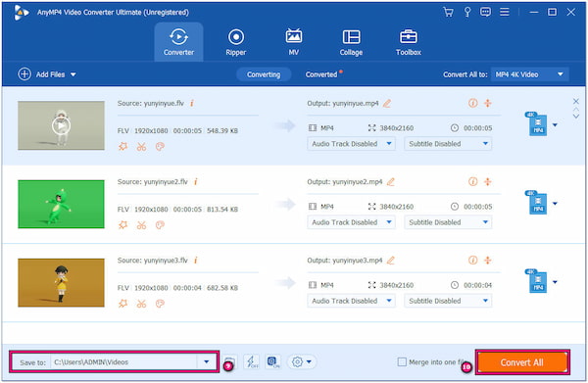Screen dimensions: 588x383
Task: Open the edit effect star icon for yunyinyue2.flv
Action: tap(123, 225)
